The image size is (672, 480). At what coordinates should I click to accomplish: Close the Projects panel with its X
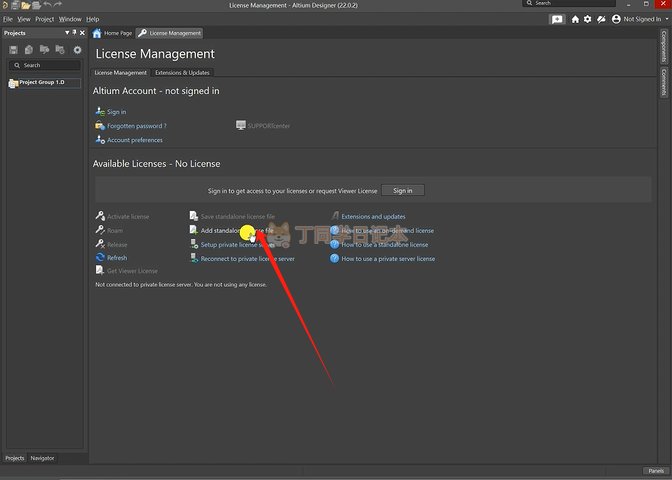(82, 33)
